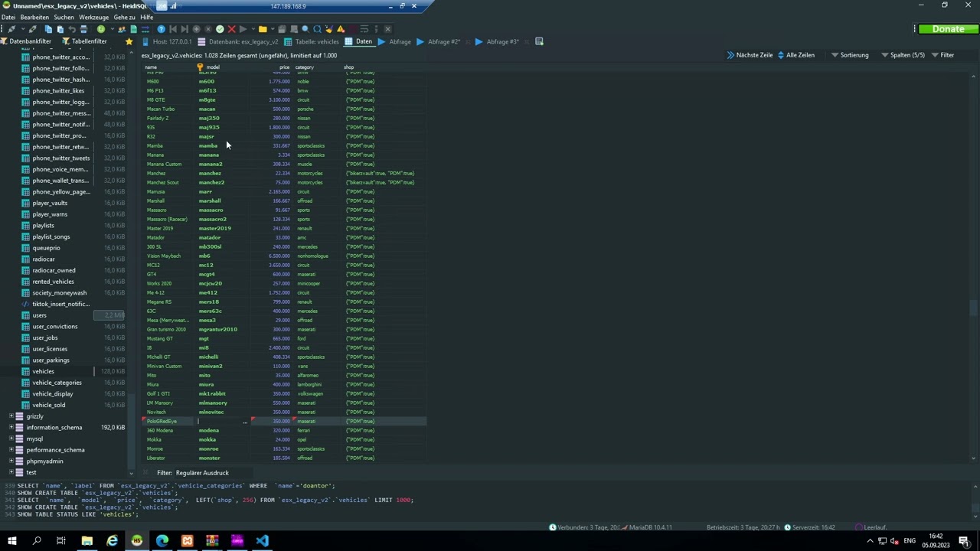Click the favorites star icon

[x=129, y=41]
